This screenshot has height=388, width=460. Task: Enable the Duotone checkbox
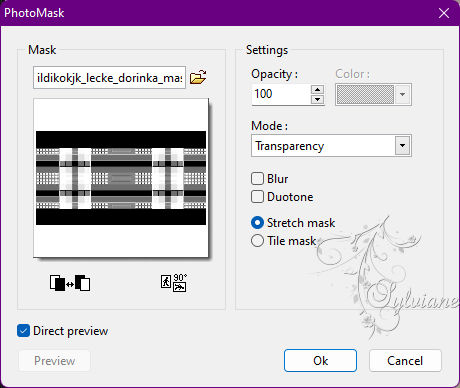(x=257, y=196)
